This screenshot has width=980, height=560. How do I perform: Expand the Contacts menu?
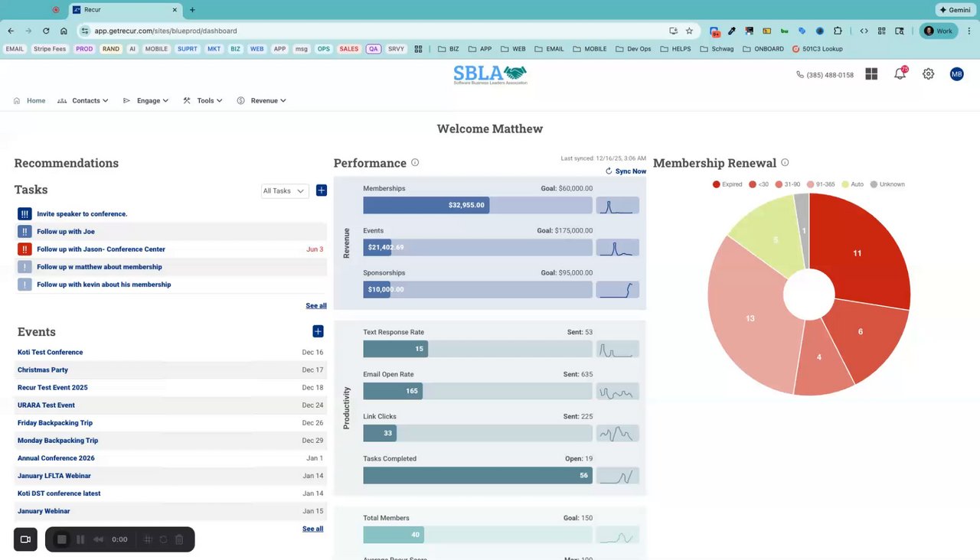coord(83,100)
